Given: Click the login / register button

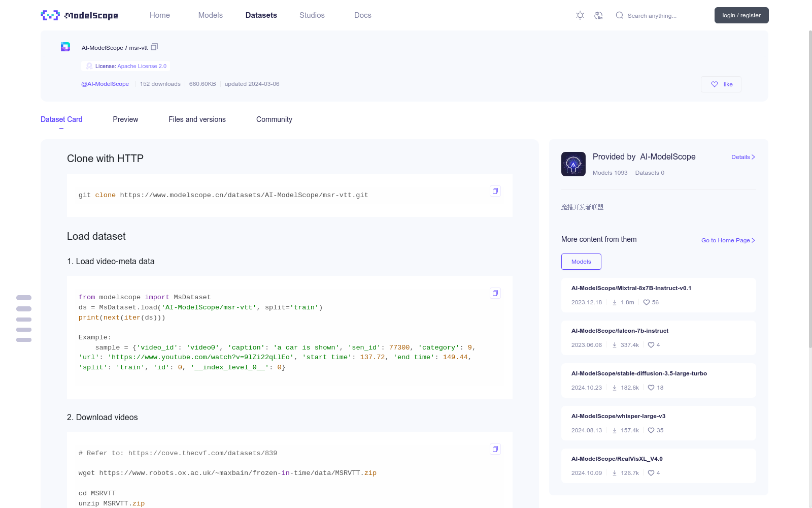Looking at the screenshot, I should 741,15.
